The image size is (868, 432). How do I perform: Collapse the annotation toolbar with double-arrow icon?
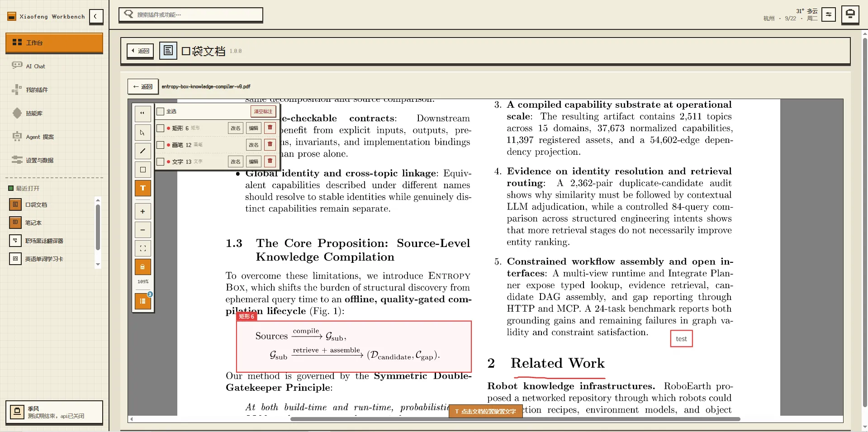coord(142,114)
